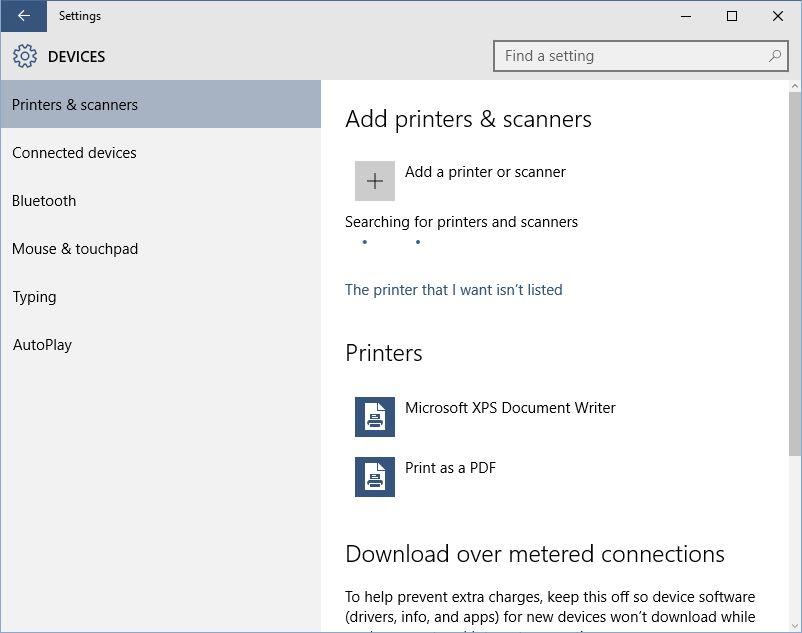
Task: Click the vertical scrollbar thumb
Action: coord(794,273)
